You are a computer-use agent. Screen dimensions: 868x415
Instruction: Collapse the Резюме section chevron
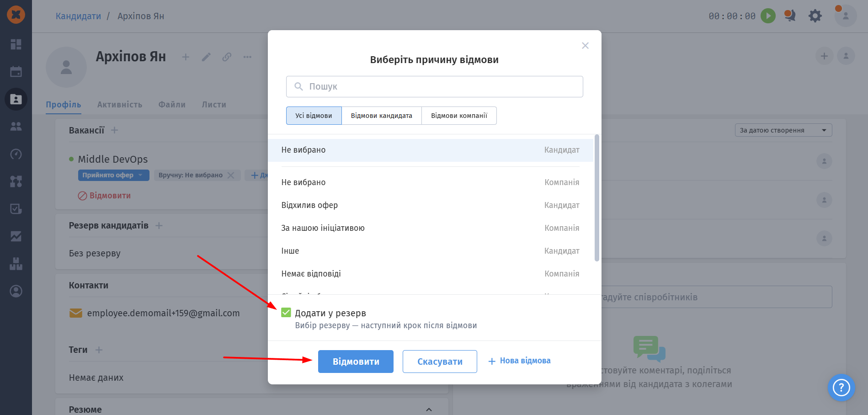429,410
